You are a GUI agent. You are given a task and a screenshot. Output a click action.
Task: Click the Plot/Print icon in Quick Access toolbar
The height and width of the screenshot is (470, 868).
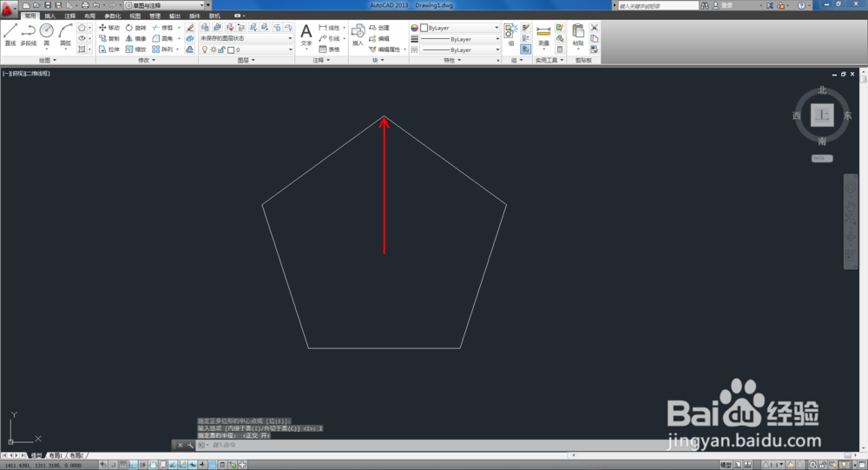point(85,5)
